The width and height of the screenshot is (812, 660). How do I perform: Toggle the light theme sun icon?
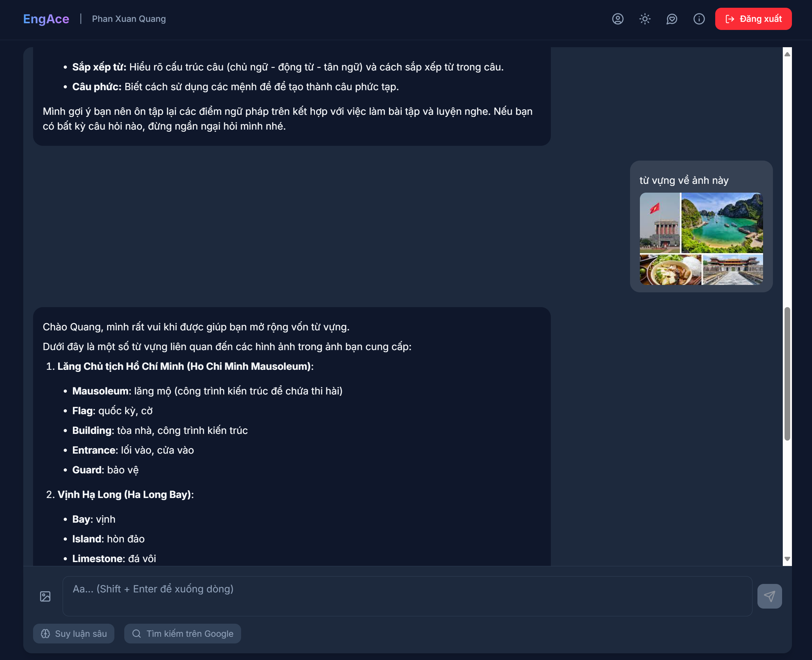[x=645, y=19]
